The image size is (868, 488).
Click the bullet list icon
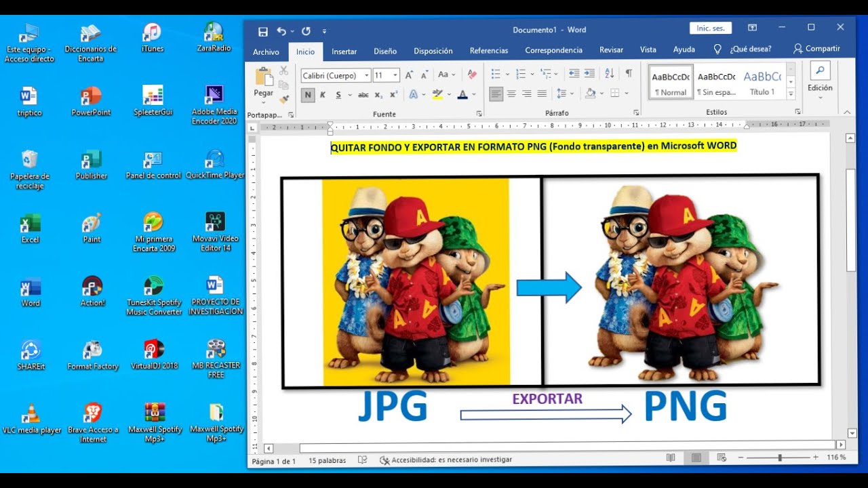[x=496, y=74]
